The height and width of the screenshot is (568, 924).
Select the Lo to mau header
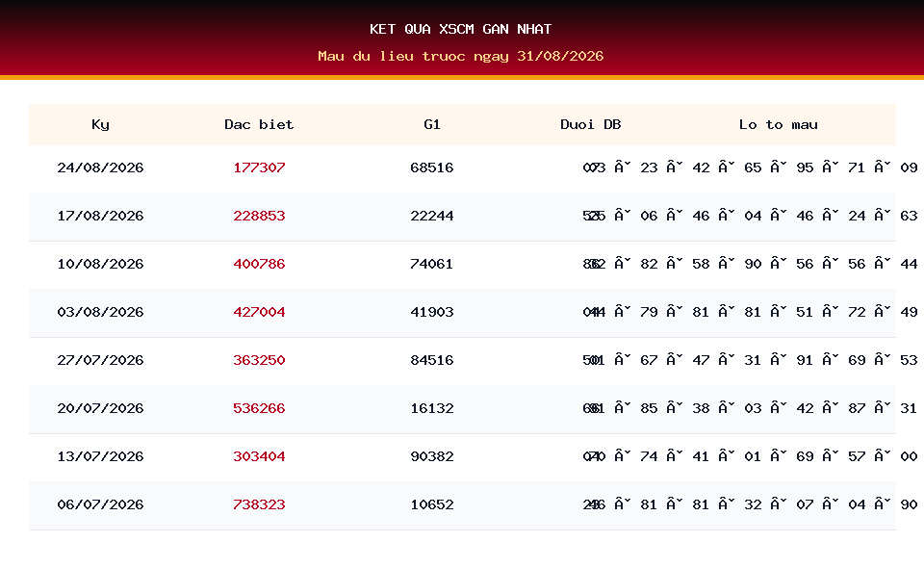point(779,124)
